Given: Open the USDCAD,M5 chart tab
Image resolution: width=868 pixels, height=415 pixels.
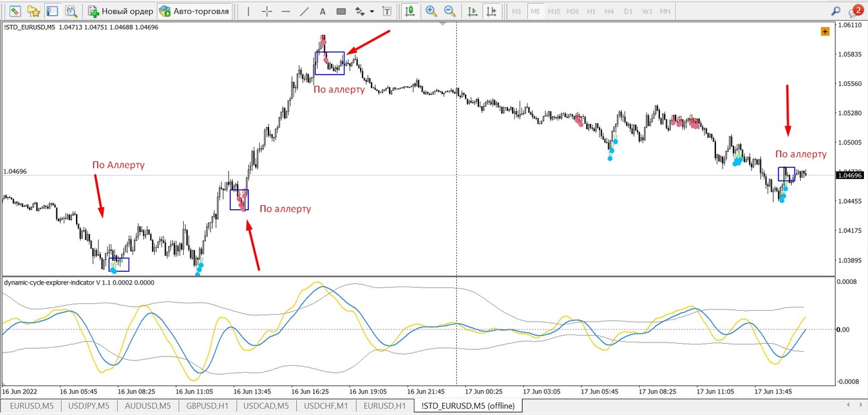Looking at the screenshot, I should 266,406.
